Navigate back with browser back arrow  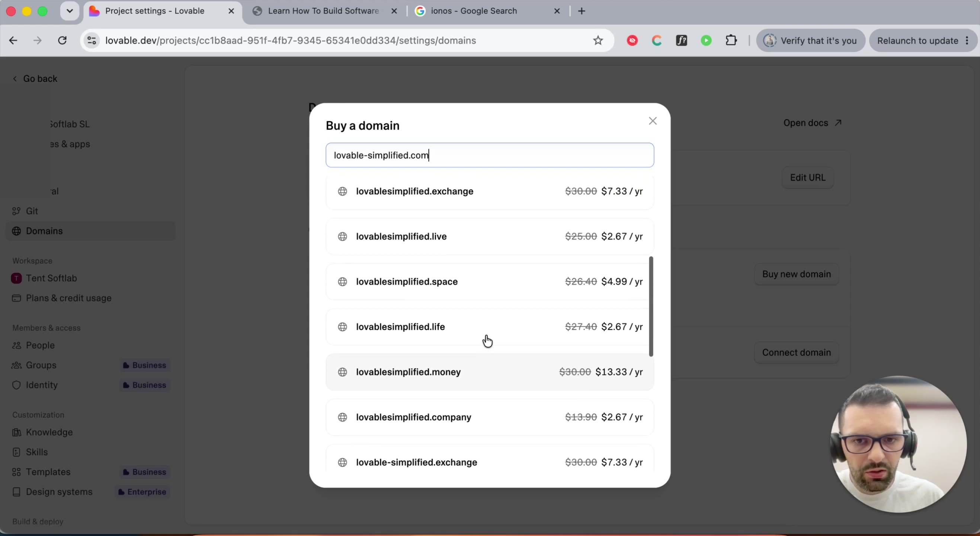[x=13, y=40]
